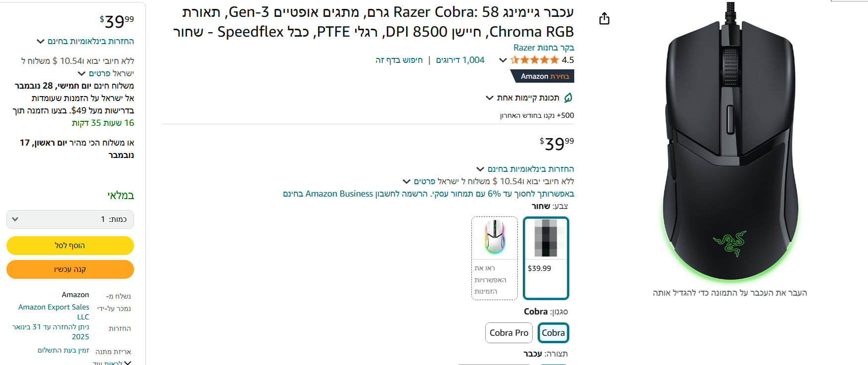Open the 1,004 ratings link
This screenshot has width=868, height=365.
click(460, 60)
